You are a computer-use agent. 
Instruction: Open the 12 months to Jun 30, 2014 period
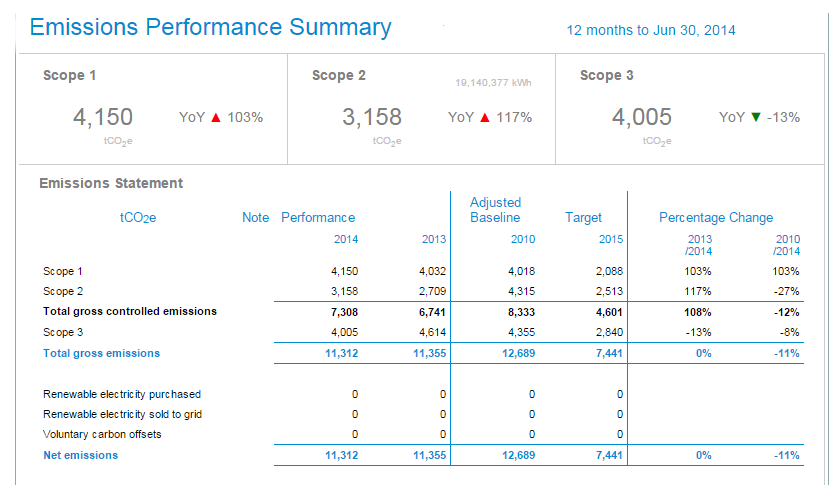650,30
